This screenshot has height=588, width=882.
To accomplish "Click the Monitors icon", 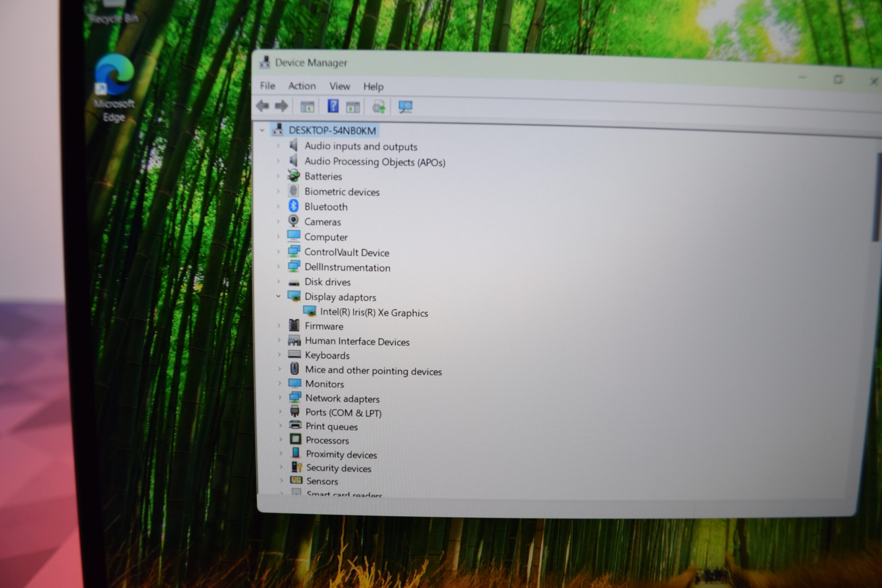I will (x=295, y=383).
